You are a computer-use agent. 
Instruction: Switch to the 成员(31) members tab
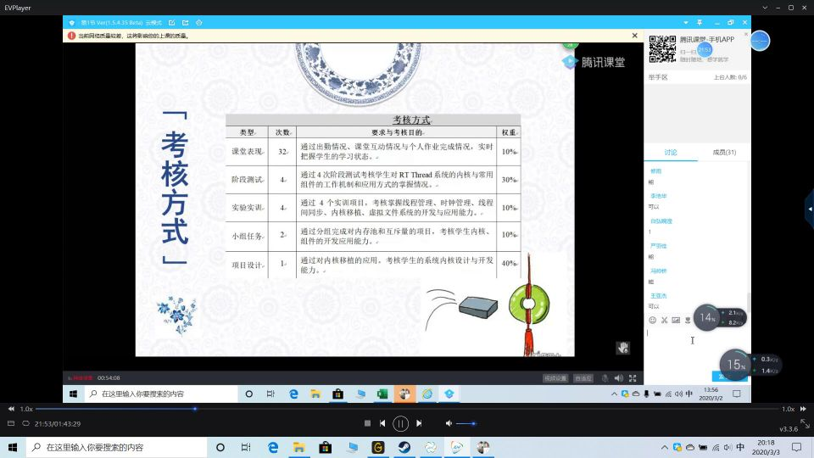pos(724,152)
